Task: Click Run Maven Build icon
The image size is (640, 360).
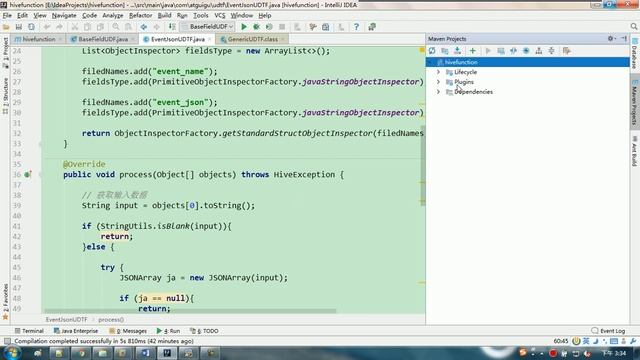Action: tap(488, 51)
